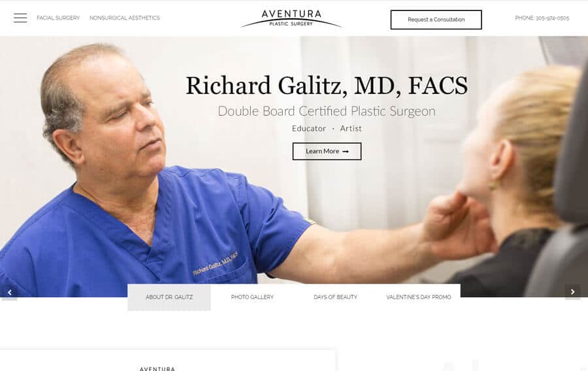Select the About Dr. Galitz tab
Image resolution: width=588 pixels, height=371 pixels.
169,297
